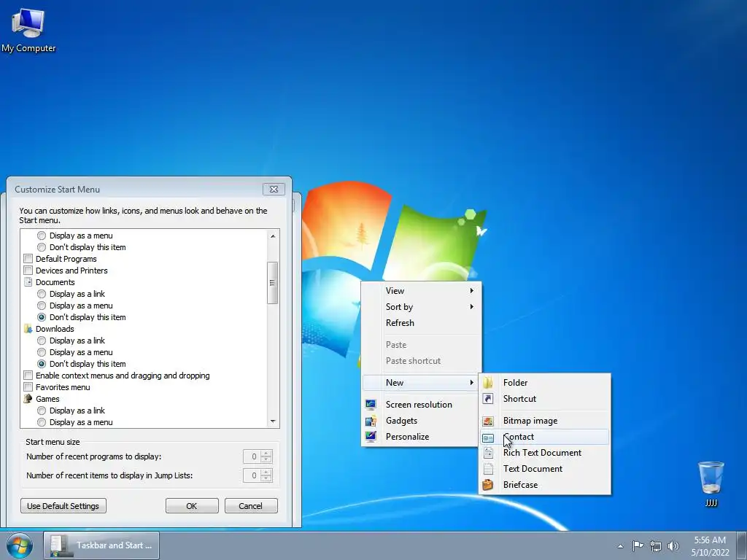
Task: Click the Text Document page icon
Action: 488,469
